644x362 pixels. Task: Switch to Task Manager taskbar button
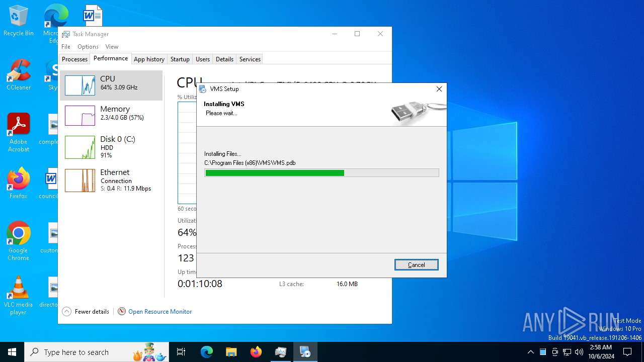pos(281,352)
